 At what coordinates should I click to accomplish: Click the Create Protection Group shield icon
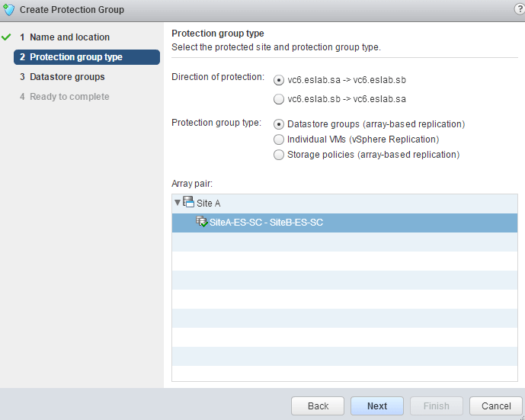coord(9,10)
